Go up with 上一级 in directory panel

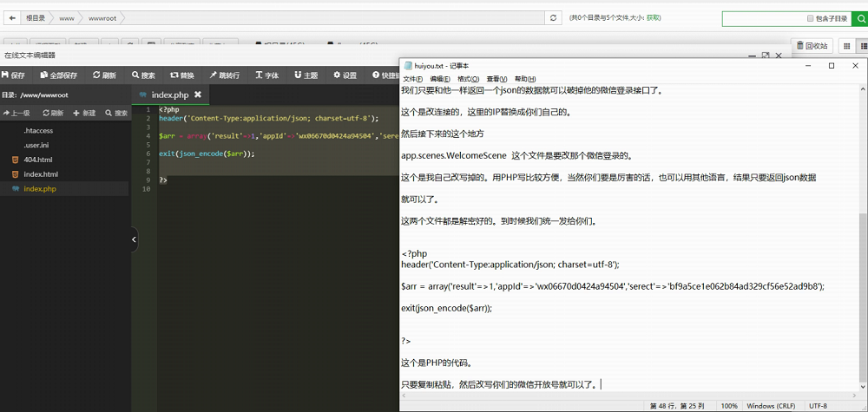(16, 113)
